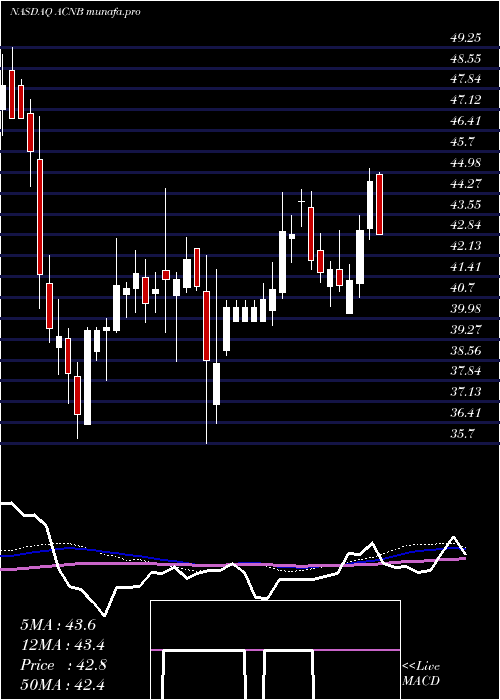Select the last red candlestick at far right
The height and width of the screenshot is (700, 500).
[x=380, y=204]
